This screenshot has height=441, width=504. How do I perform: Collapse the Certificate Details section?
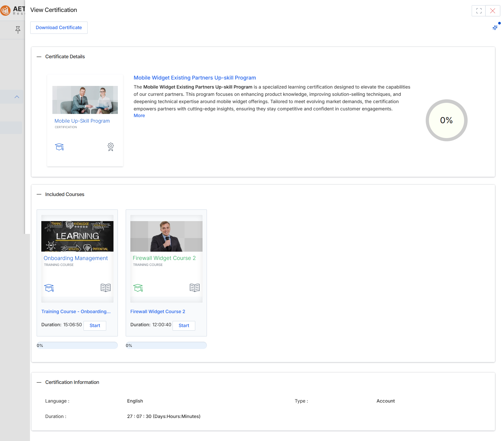click(x=39, y=57)
